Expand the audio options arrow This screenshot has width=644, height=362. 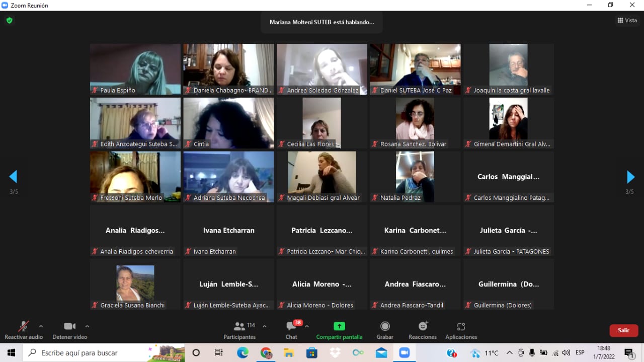[41, 326]
